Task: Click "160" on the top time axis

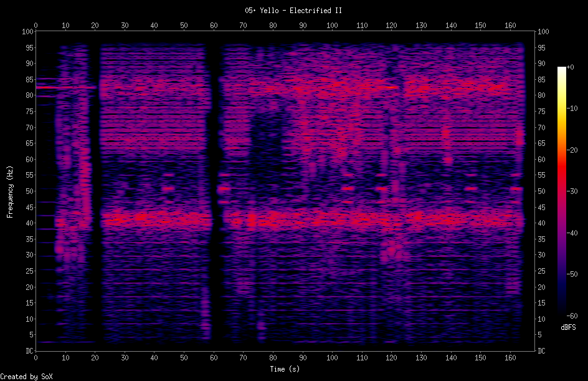Action: click(510, 26)
